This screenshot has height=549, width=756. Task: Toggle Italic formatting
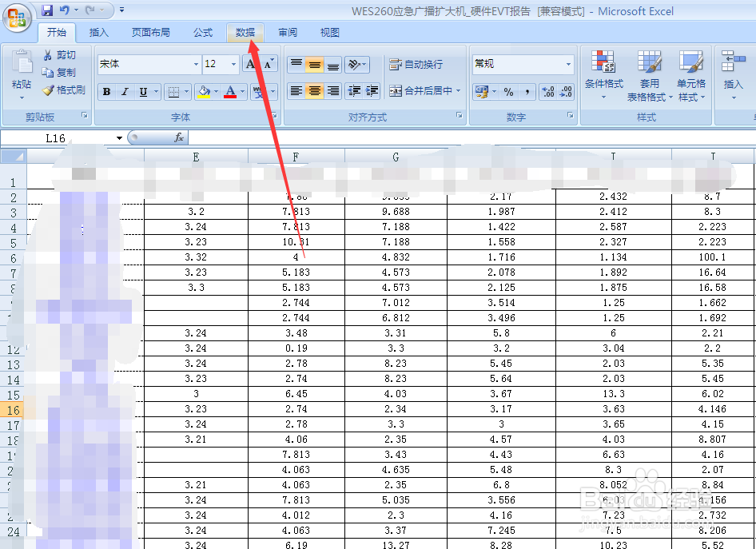pyautogui.click(x=123, y=92)
